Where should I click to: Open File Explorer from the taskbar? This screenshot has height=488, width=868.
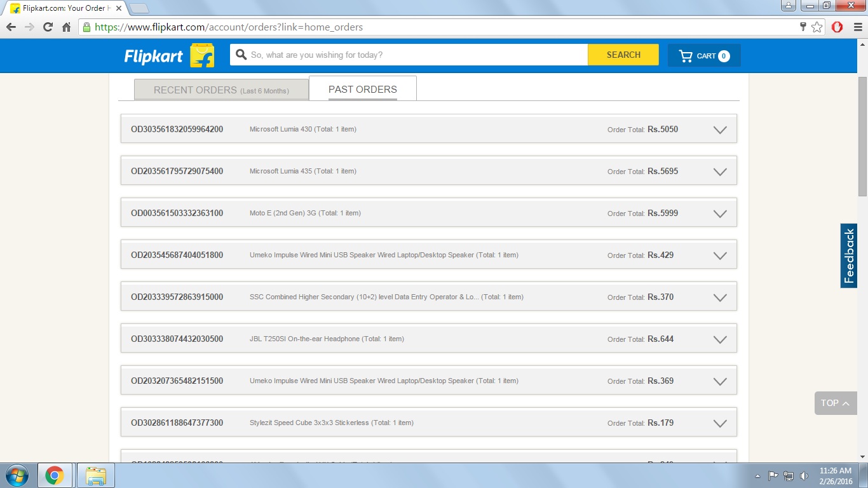96,475
